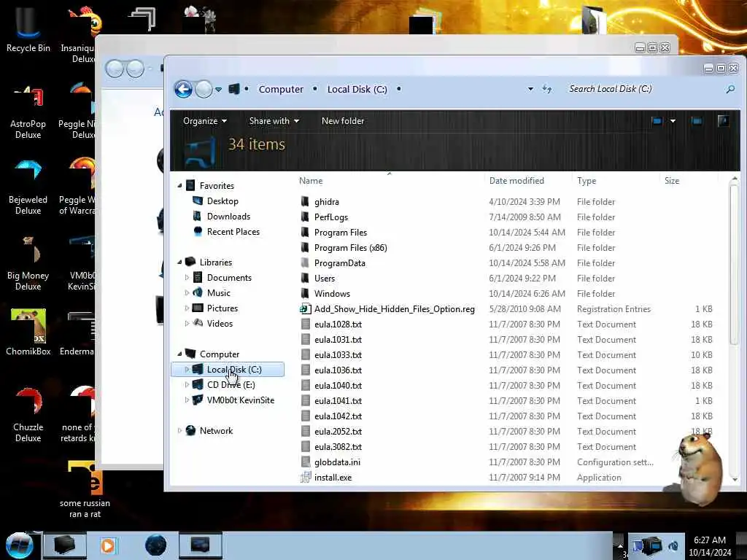Click the globe browser icon on taskbar
The height and width of the screenshot is (560, 747).
tap(156, 545)
